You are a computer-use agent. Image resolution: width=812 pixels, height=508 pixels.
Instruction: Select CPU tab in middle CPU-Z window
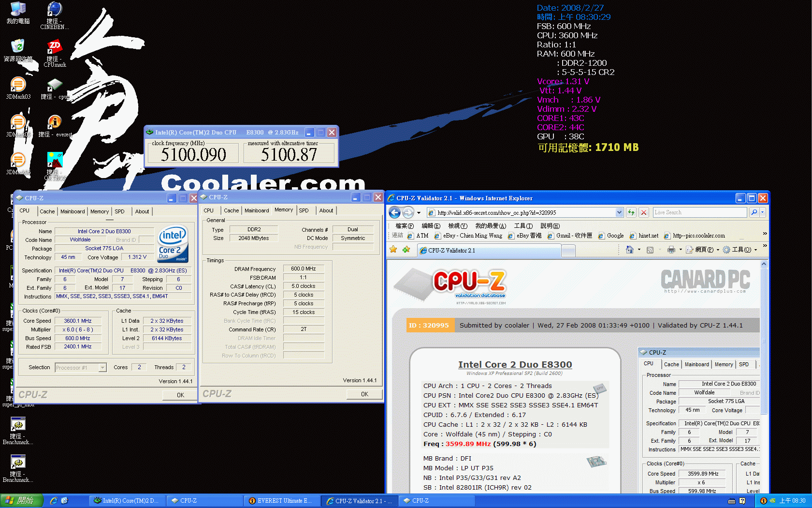[208, 210]
